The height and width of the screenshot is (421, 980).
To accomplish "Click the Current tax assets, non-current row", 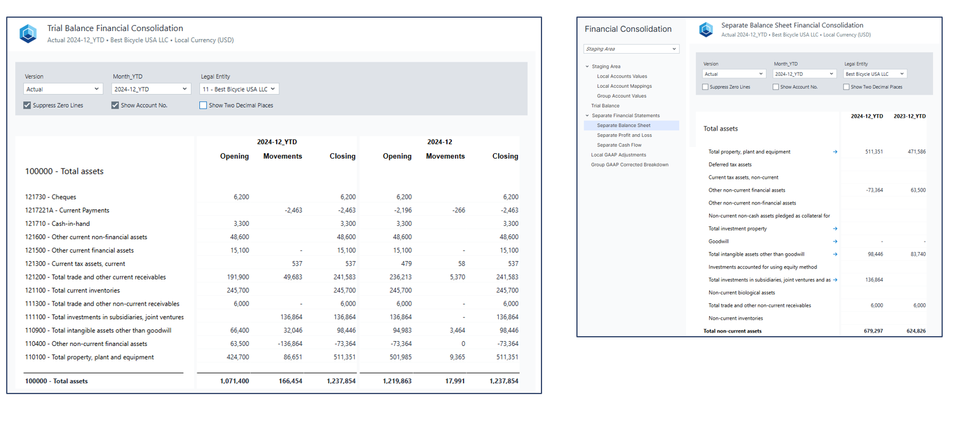I will pyautogui.click(x=743, y=178).
